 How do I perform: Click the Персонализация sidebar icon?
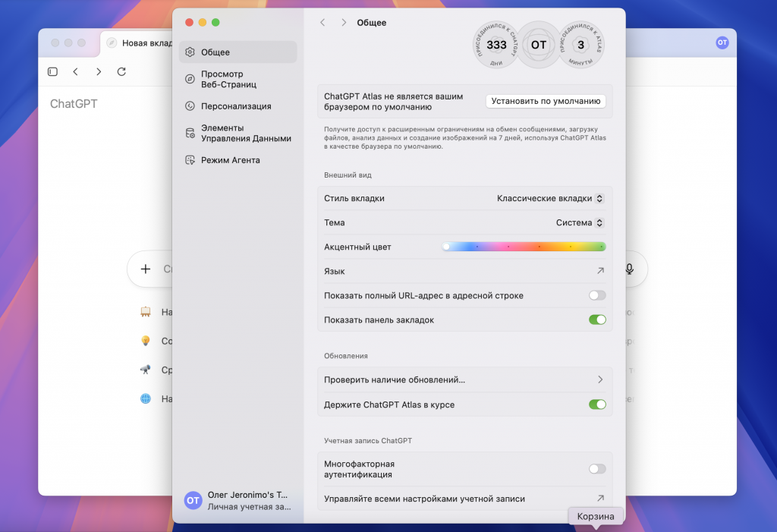click(x=190, y=106)
